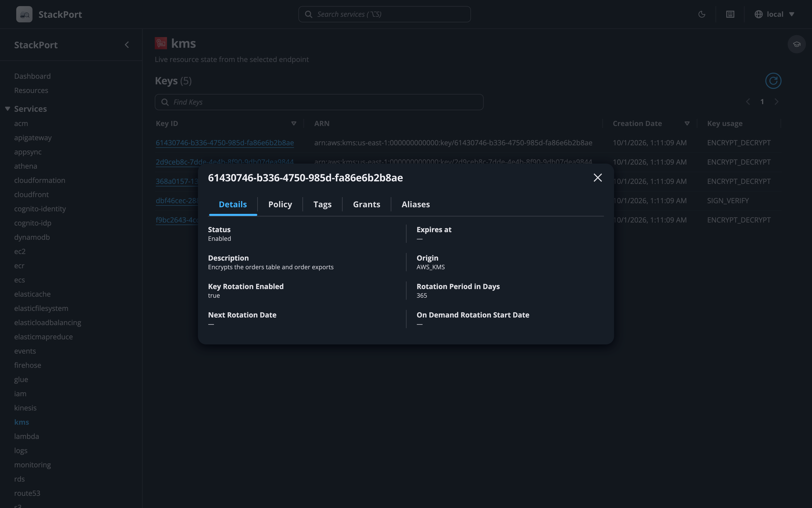This screenshot has height=508, width=812.
Task: Open the appsync service
Action: [28, 152]
